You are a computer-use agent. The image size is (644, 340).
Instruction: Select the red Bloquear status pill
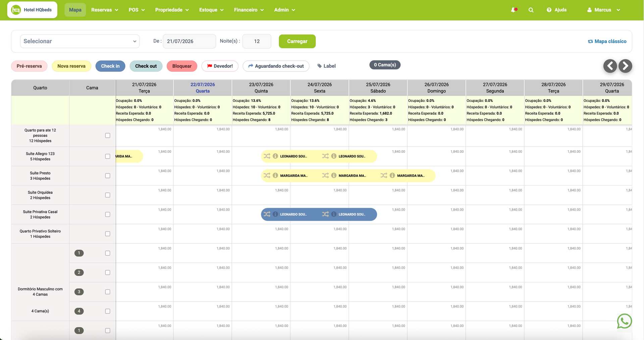[x=182, y=66]
